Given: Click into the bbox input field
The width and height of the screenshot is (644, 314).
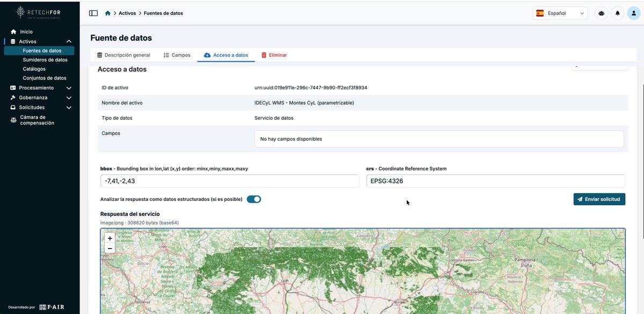Looking at the screenshot, I should pos(230,181).
